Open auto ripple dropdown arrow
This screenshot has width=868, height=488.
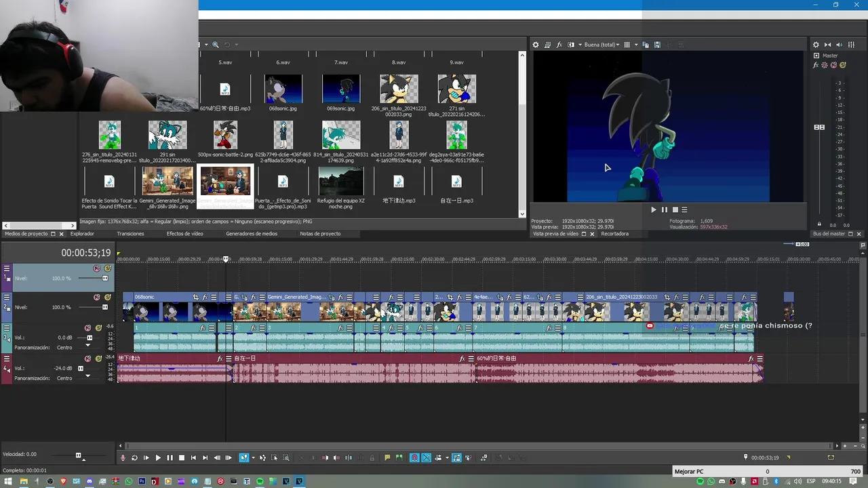coord(447,457)
